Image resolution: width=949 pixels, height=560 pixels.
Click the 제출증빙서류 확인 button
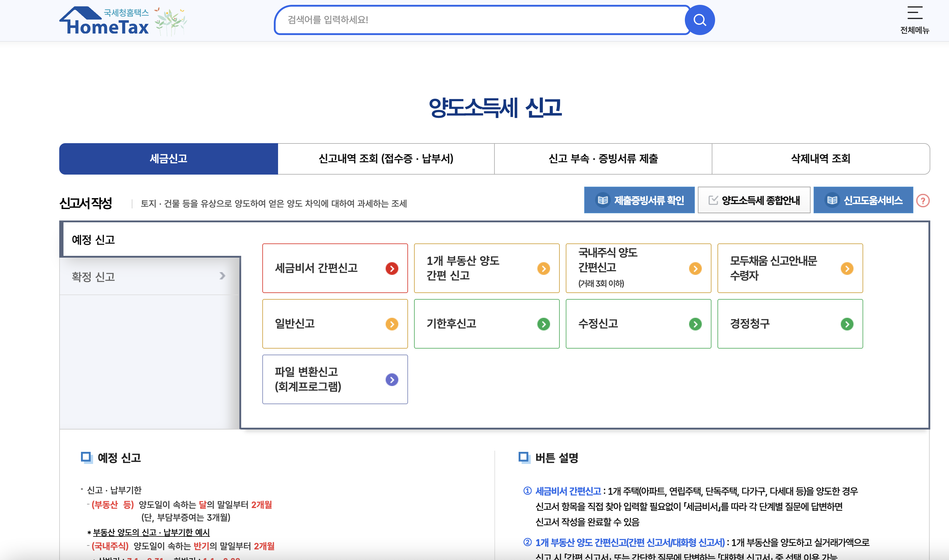pos(639,200)
